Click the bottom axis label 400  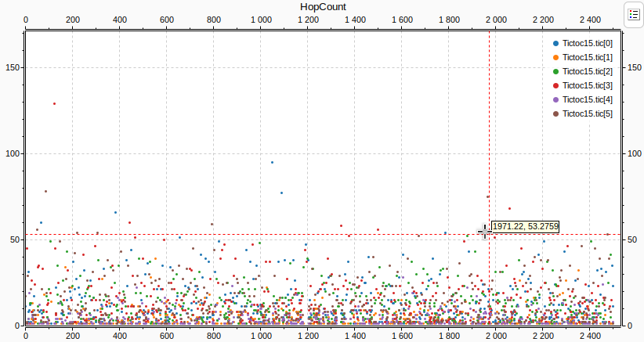[120, 336]
